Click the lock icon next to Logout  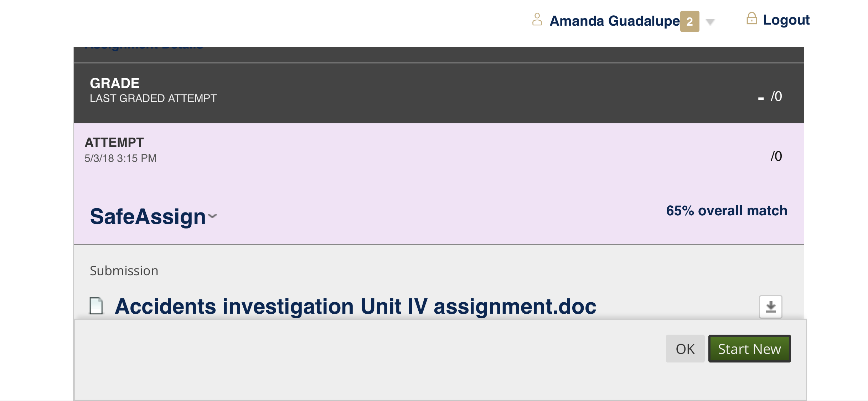(x=751, y=19)
